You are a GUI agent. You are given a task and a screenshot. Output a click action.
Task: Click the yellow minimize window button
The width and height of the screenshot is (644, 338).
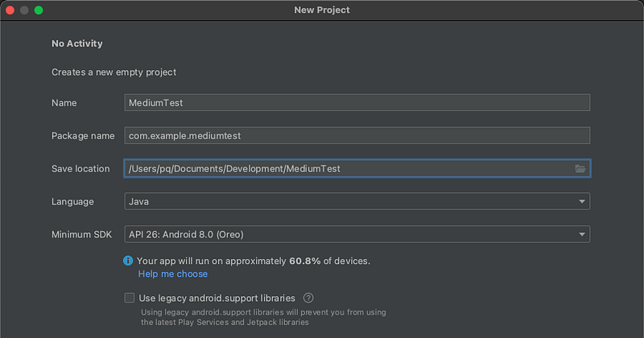[x=24, y=10]
